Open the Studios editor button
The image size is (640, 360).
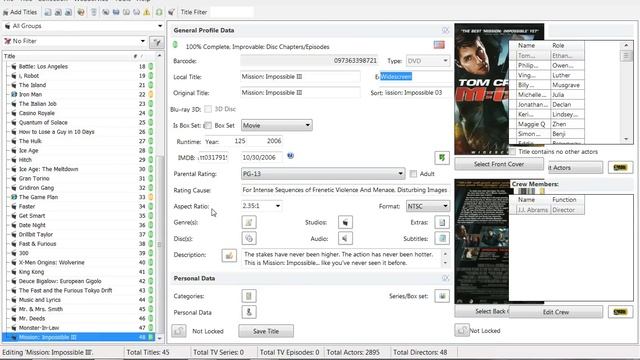coord(345,222)
